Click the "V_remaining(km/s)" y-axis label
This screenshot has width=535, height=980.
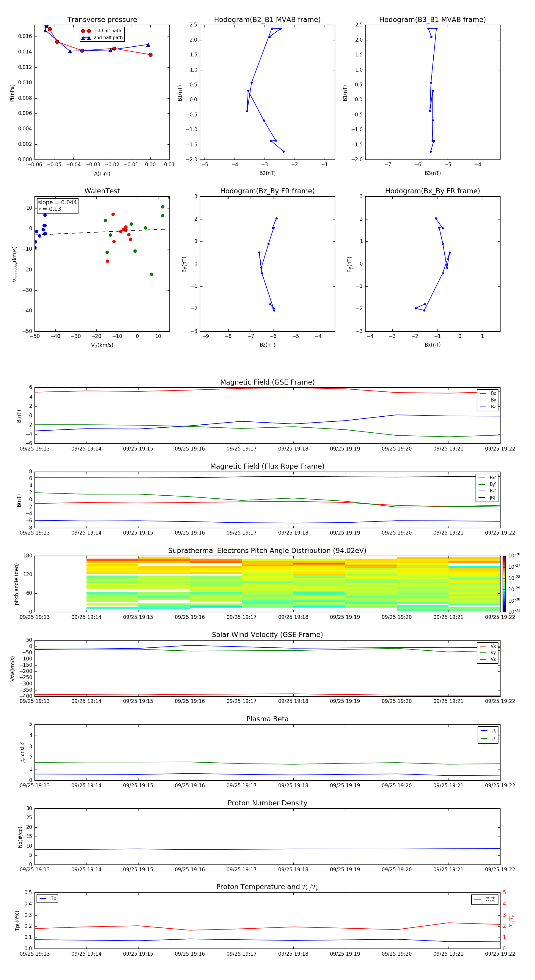point(15,264)
